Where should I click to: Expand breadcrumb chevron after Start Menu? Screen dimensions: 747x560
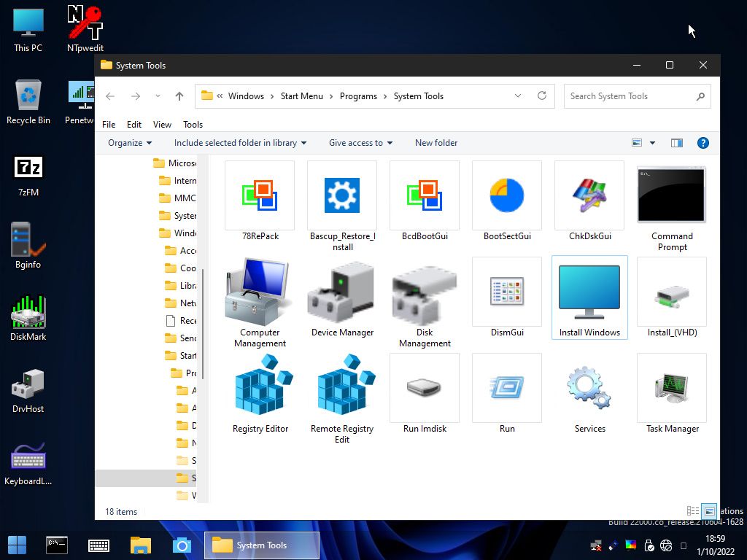(331, 96)
